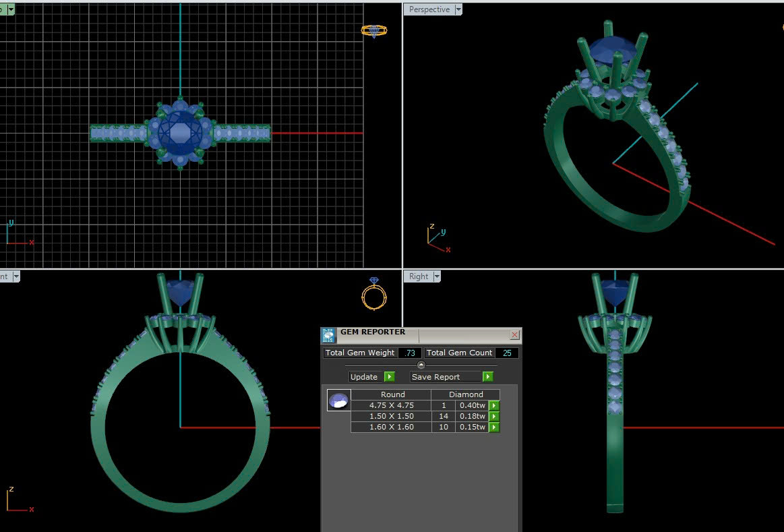
Task: Click the round gem shape thumbnail
Action: (338, 401)
